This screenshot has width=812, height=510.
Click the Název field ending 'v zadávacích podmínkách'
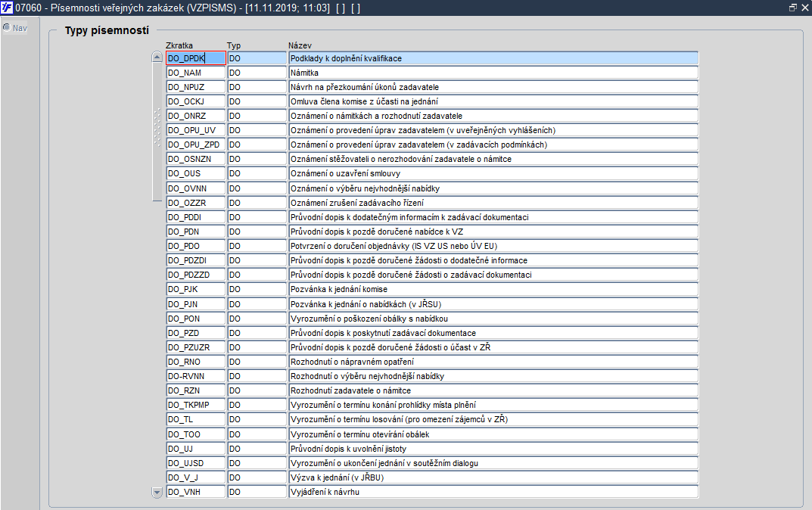coord(493,145)
